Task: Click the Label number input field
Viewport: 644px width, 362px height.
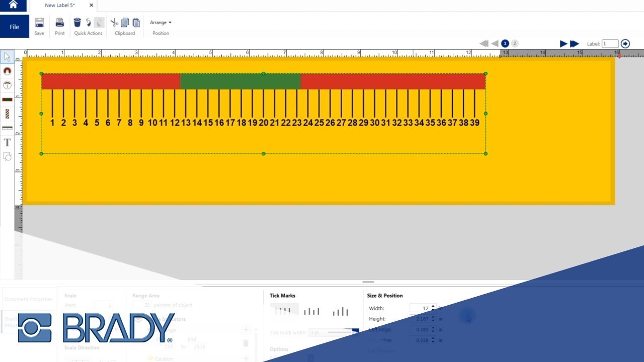Action: [610, 44]
